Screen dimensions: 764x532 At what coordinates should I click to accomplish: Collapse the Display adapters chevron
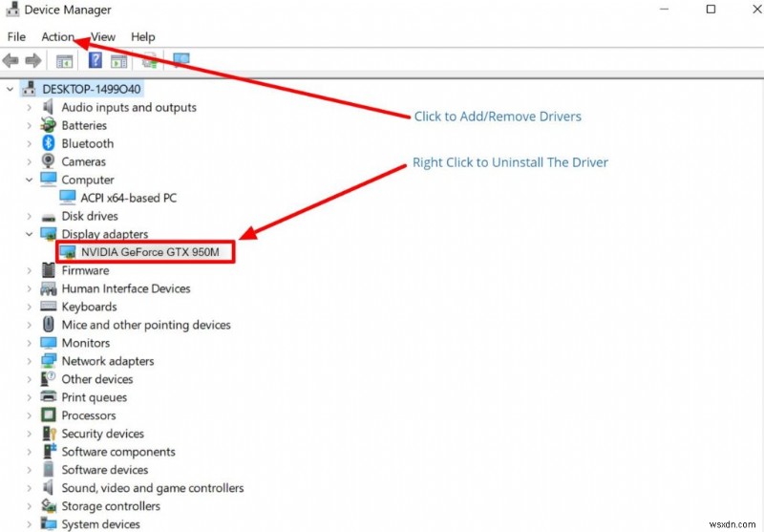(x=30, y=234)
